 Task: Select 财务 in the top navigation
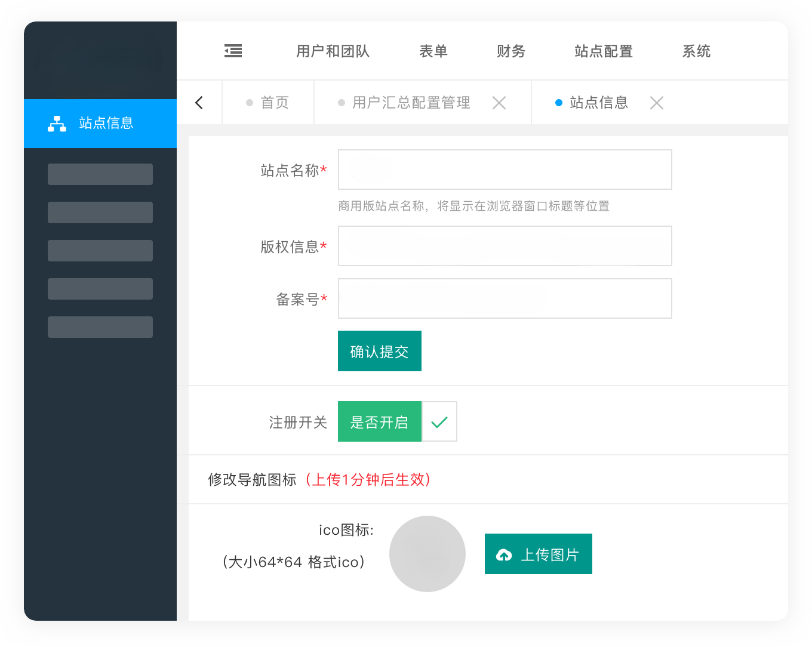[x=510, y=51]
